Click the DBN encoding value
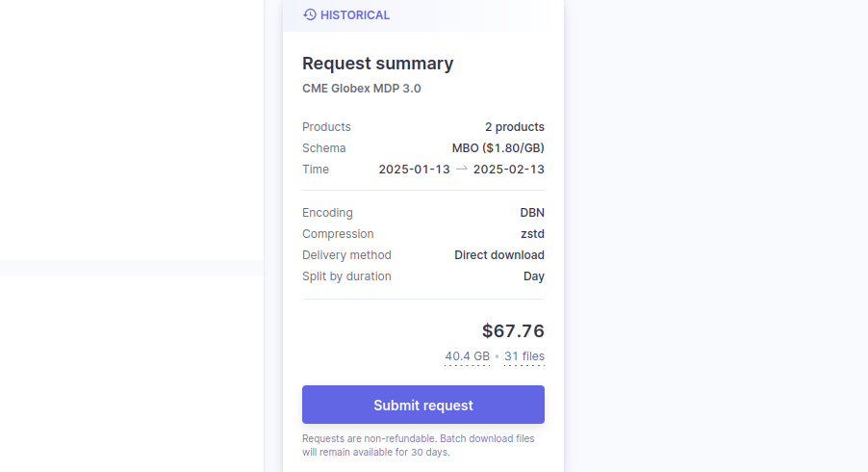Image resolution: width=868 pixels, height=472 pixels. [532, 213]
